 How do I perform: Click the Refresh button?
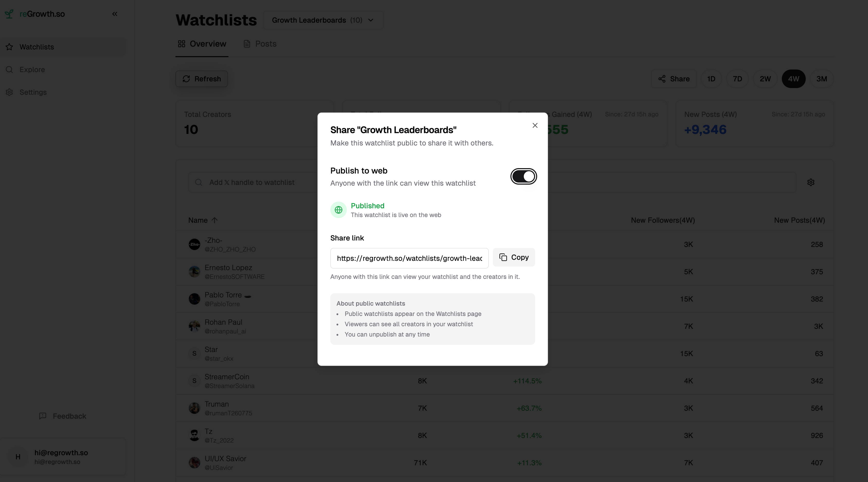click(x=201, y=79)
